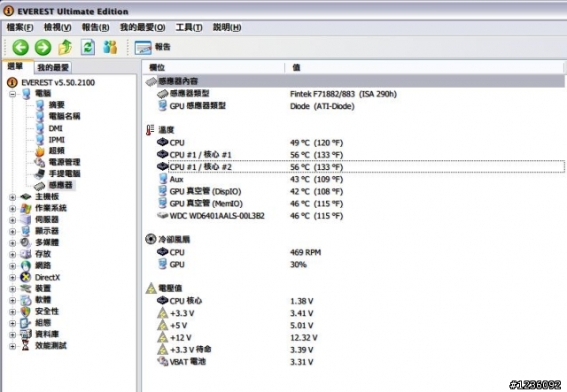
Task: Collapse the 電腦 tree node
Action: click(x=12, y=94)
